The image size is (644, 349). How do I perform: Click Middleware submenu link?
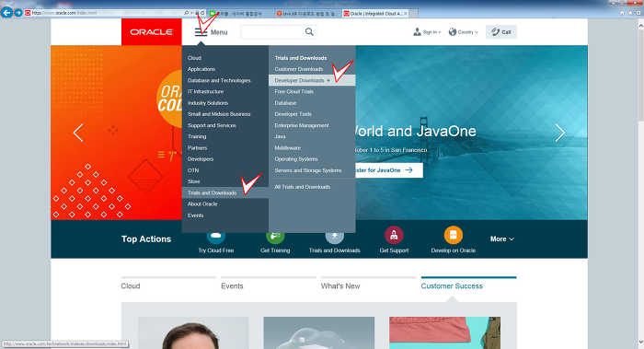point(287,147)
